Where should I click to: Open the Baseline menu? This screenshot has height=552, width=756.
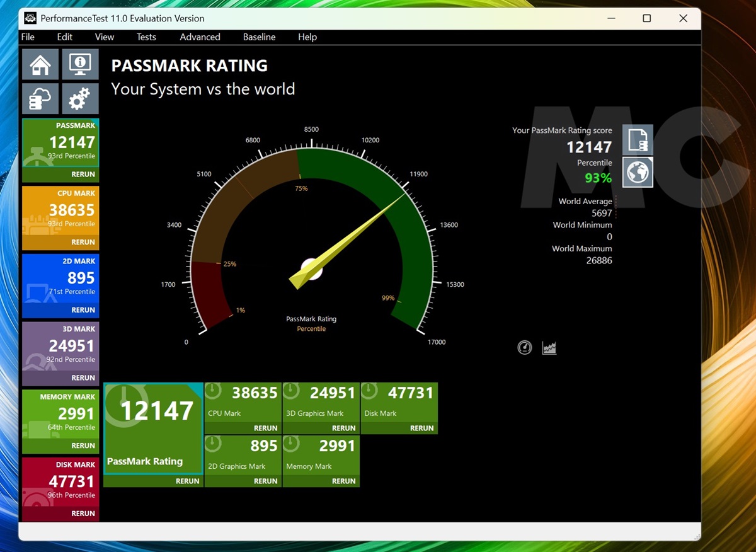[259, 37]
